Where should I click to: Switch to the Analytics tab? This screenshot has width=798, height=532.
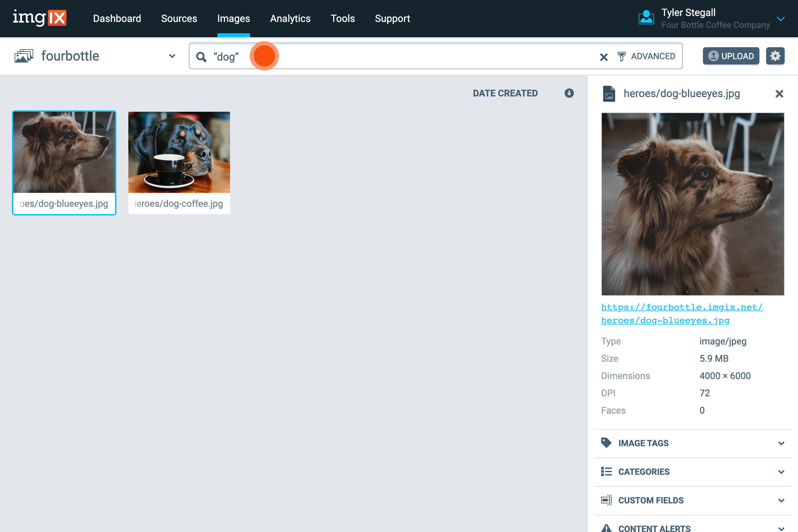290,19
